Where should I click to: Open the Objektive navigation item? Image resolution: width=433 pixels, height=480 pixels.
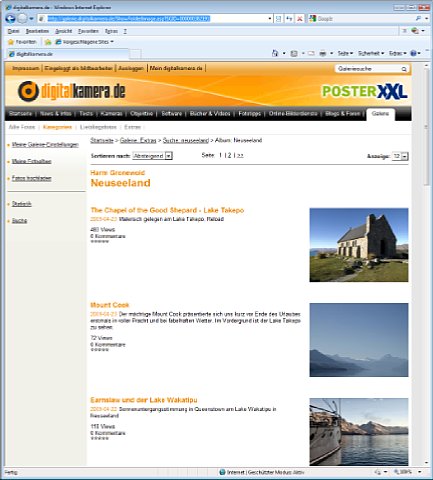point(141,114)
